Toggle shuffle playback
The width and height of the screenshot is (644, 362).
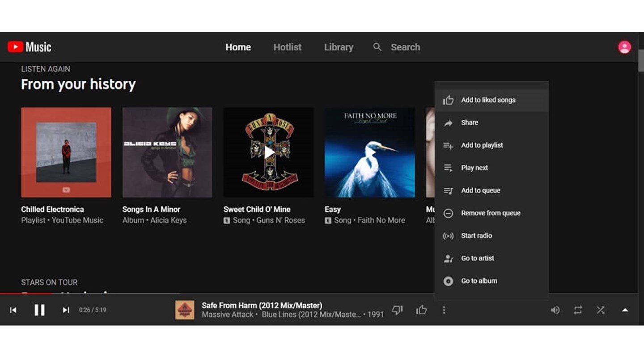coord(601,310)
